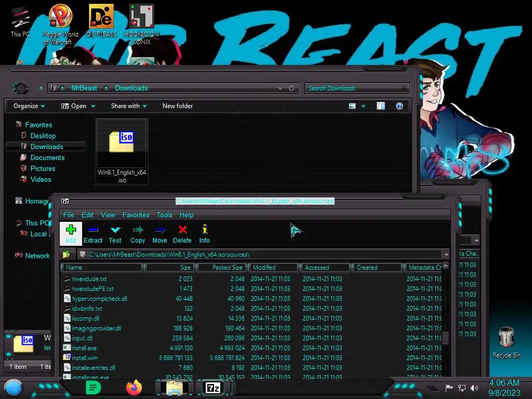This screenshot has width=532, height=399.
Task: Select Pictures in Explorer sidebar
Action: (43, 168)
